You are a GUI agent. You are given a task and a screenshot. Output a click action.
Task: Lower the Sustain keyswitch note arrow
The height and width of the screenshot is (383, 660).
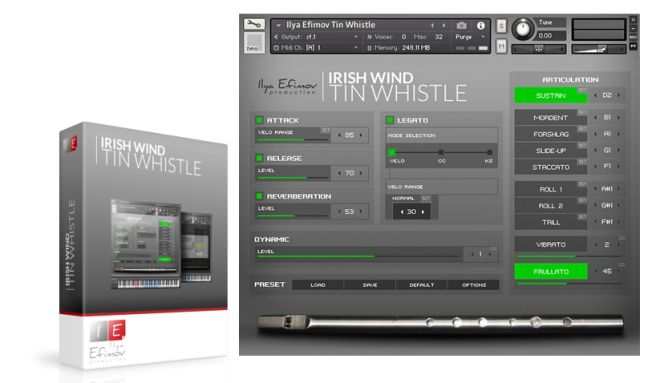pyautogui.click(x=595, y=96)
